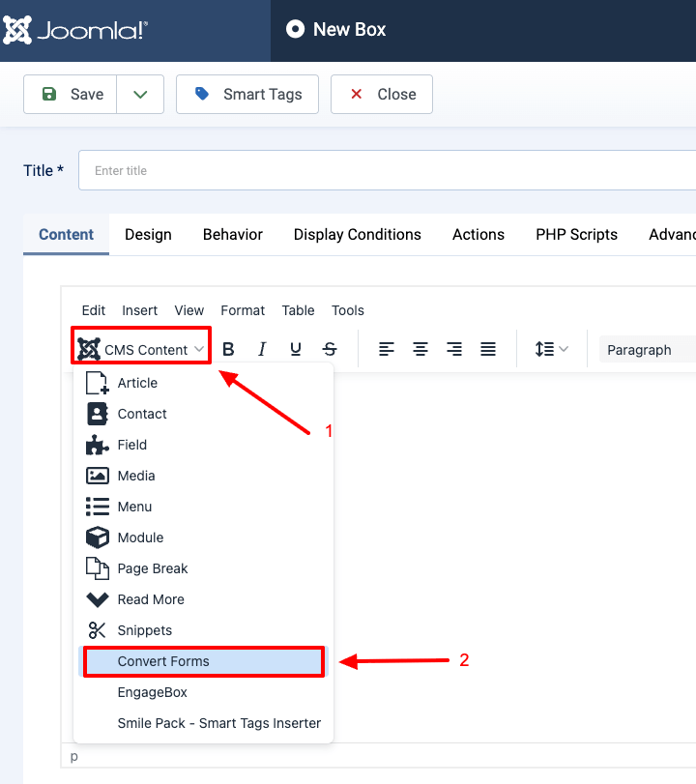The height and width of the screenshot is (784, 696).
Task: Open the Paragraph format dropdown
Action: 648,350
